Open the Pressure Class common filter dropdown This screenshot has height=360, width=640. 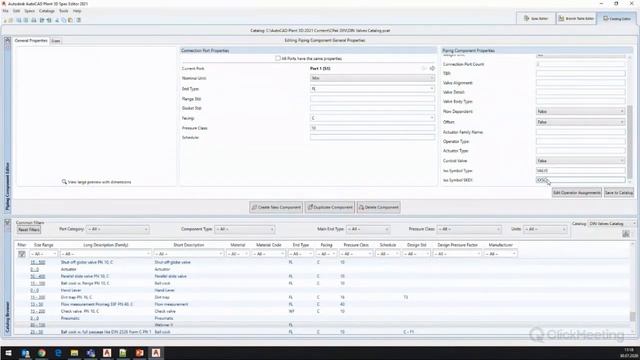[469, 229]
